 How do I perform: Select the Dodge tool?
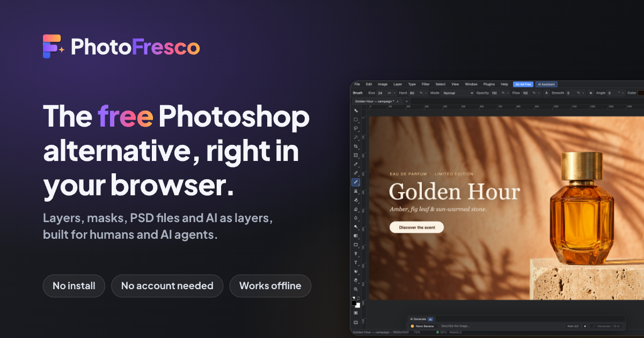(x=356, y=226)
